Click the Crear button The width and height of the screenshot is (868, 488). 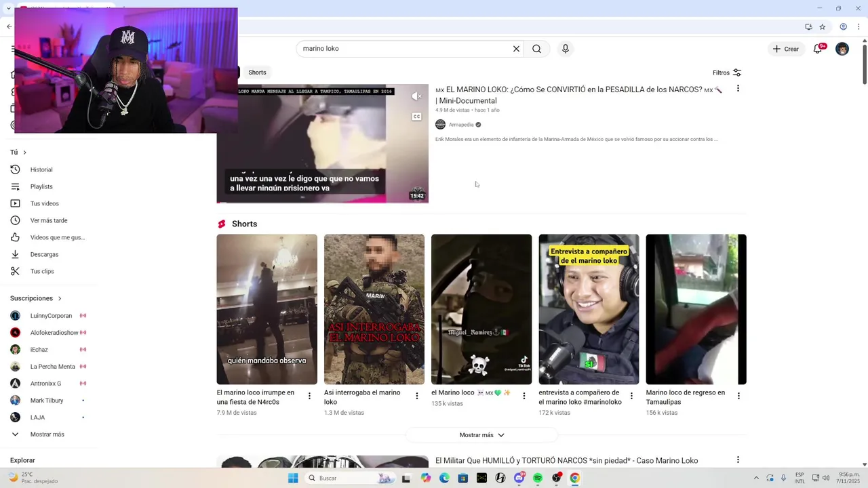pos(786,49)
